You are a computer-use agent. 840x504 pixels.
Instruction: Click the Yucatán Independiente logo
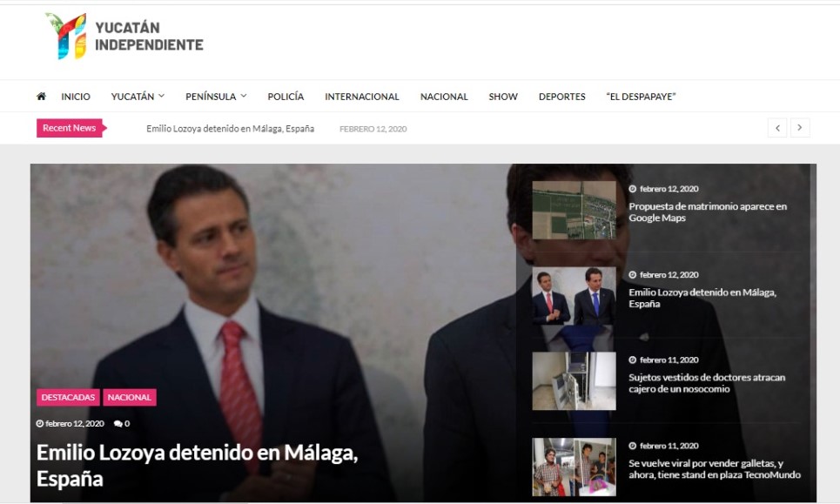click(x=124, y=36)
